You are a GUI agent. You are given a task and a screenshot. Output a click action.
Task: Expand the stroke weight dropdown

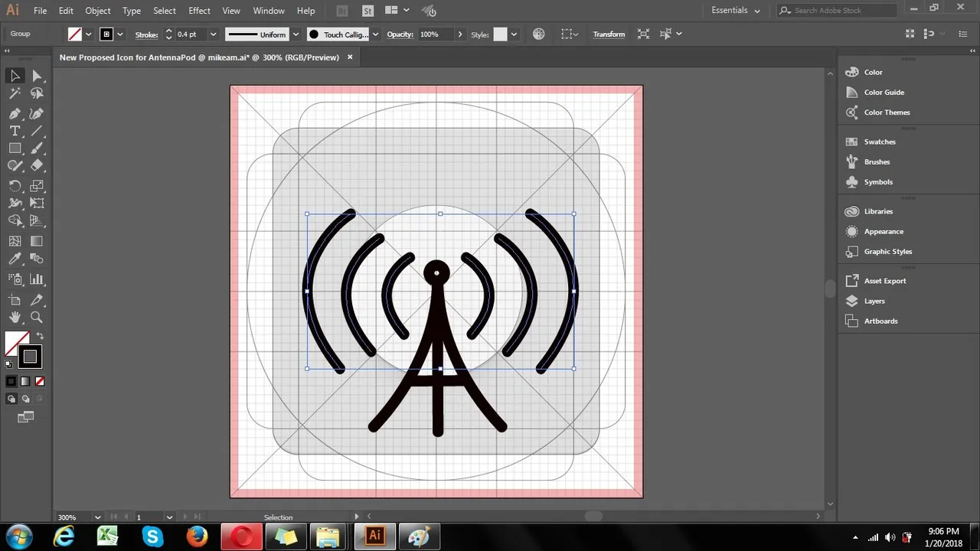pos(214,34)
